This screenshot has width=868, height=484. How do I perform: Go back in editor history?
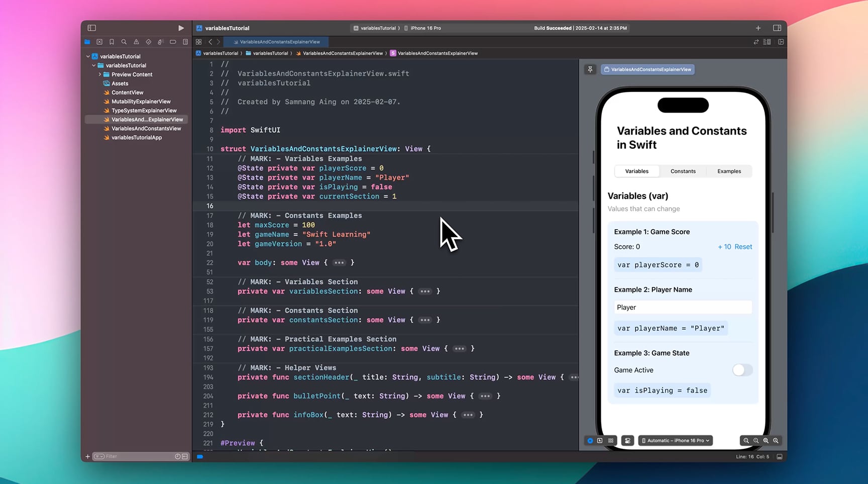tap(210, 42)
